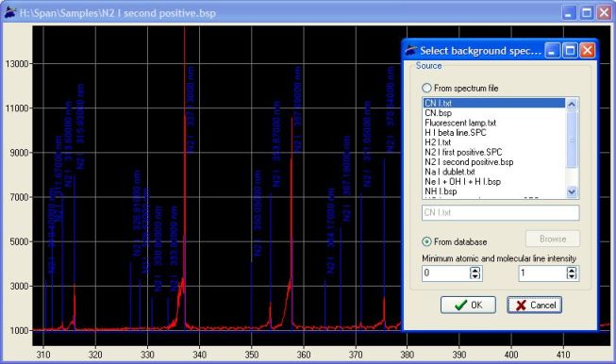This screenshot has width=616, height=364.
Task: Click the atomic intensity field showing 0
Action: 446,273
